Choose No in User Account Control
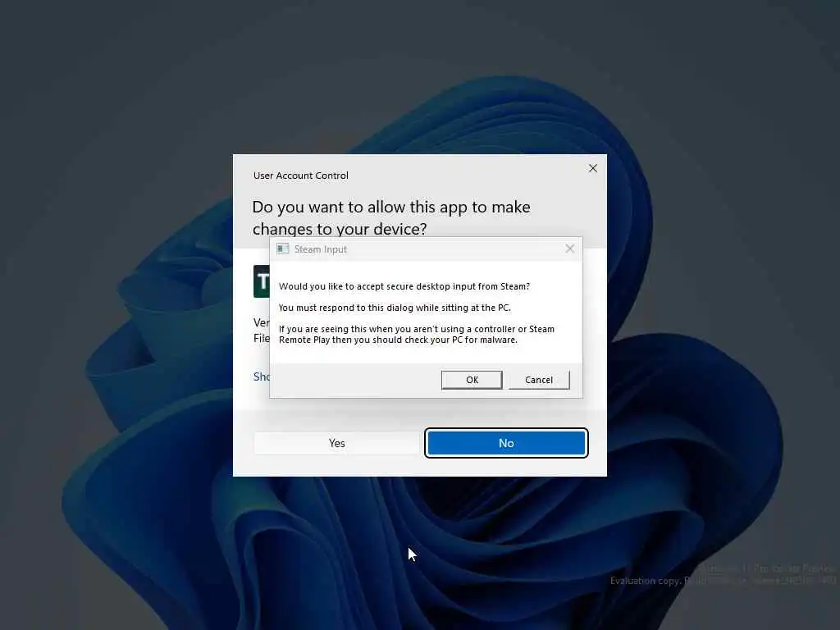The width and height of the screenshot is (840, 630). 506,443
